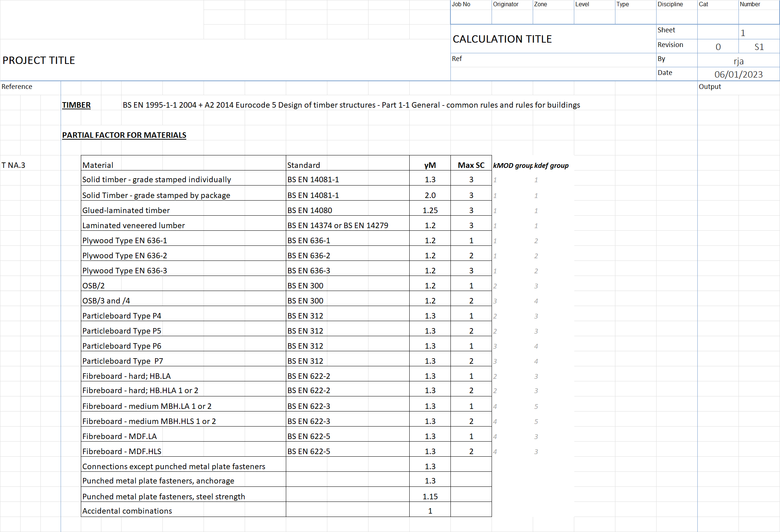
Task: Select Plywood Type EN 636-1 material cell
Action: [x=183, y=238]
